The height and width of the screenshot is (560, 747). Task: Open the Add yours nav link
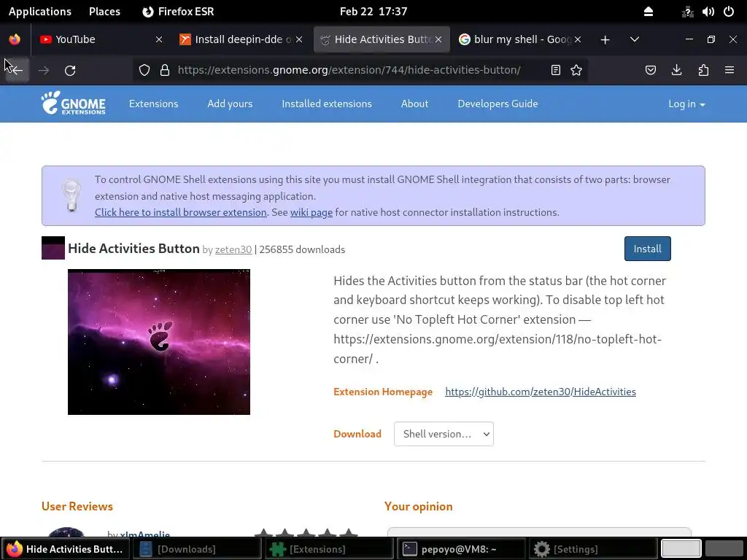(230, 104)
